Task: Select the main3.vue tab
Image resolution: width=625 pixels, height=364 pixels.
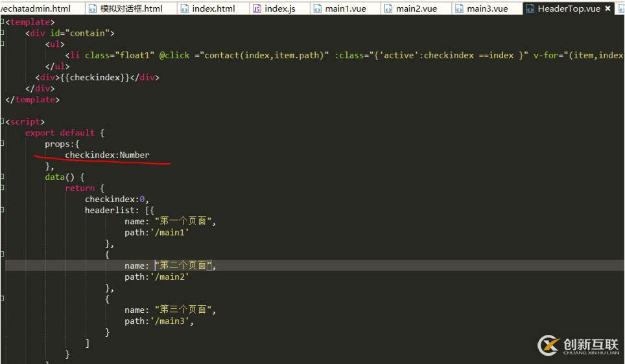Action: pyautogui.click(x=486, y=9)
